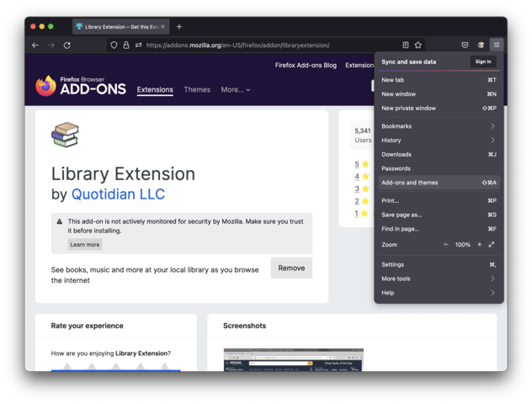Enter full screen from Zoom row
Viewport: 532px width, 404px height.
coord(492,245)
